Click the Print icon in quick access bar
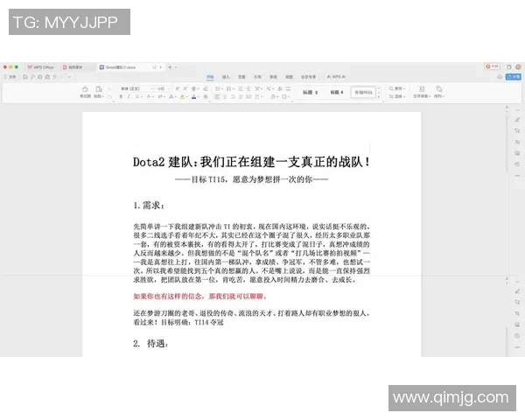 pos(40,77)
